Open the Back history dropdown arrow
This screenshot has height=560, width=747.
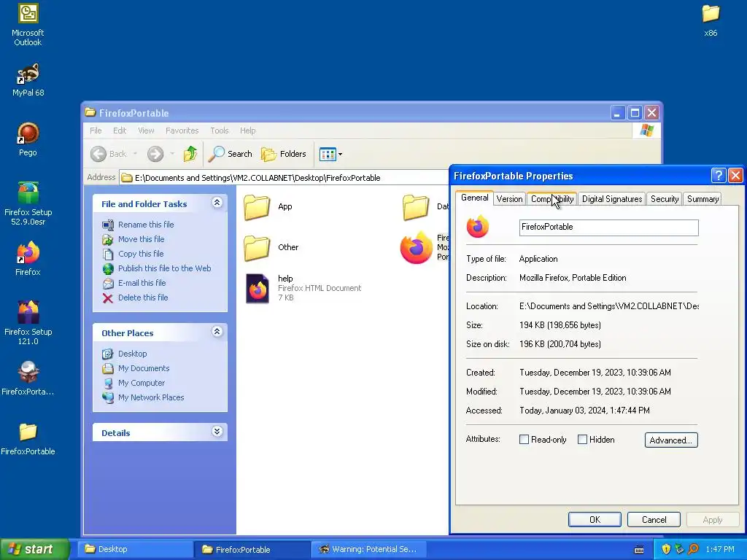click(x=135, y=154)
